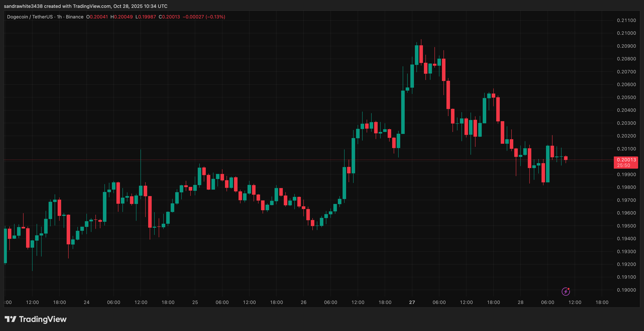Click the 28 date on time axis
The image size is (644, 331).
click(x=521, y=302)
